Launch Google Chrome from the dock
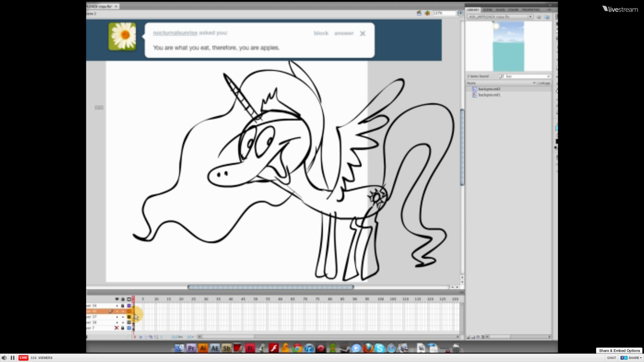The height and width of the screenshot is (362, 644). click(x=297, y=349)
